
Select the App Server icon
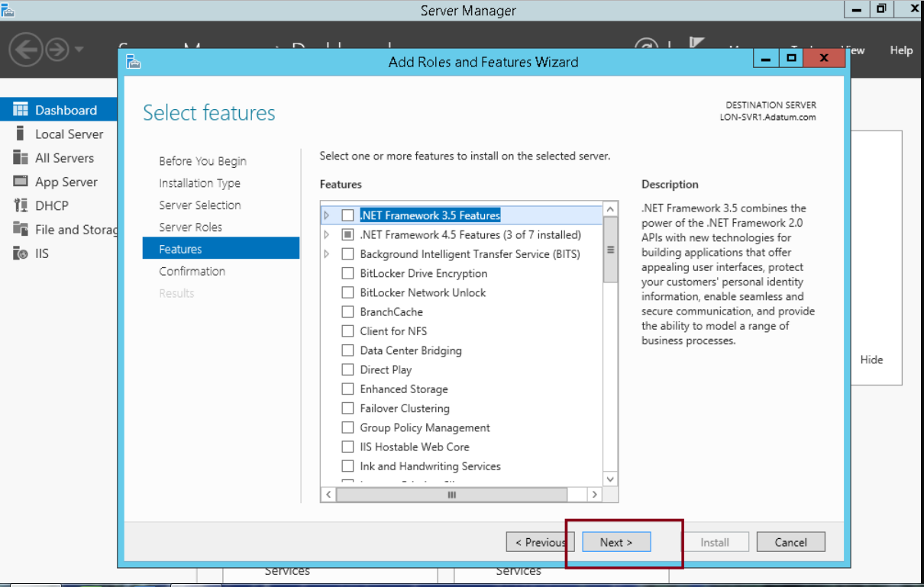pos(21,182)
